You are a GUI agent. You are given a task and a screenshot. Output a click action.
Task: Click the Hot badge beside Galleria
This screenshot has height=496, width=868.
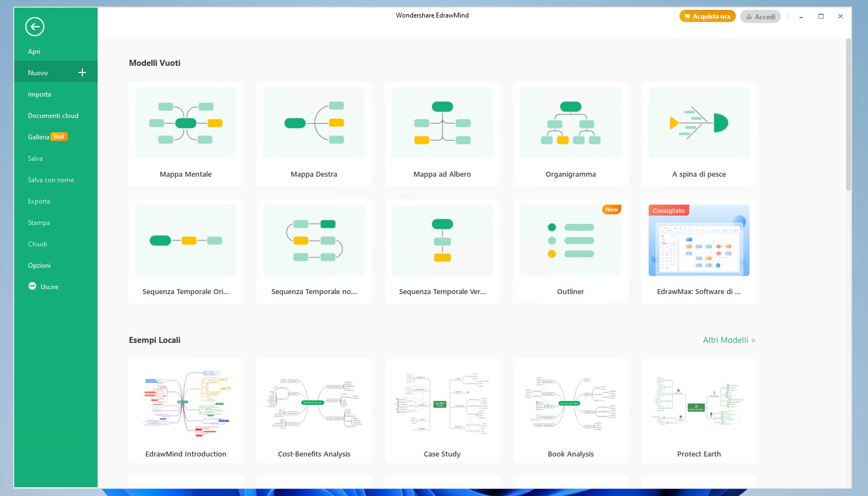(x=59, y=137)
